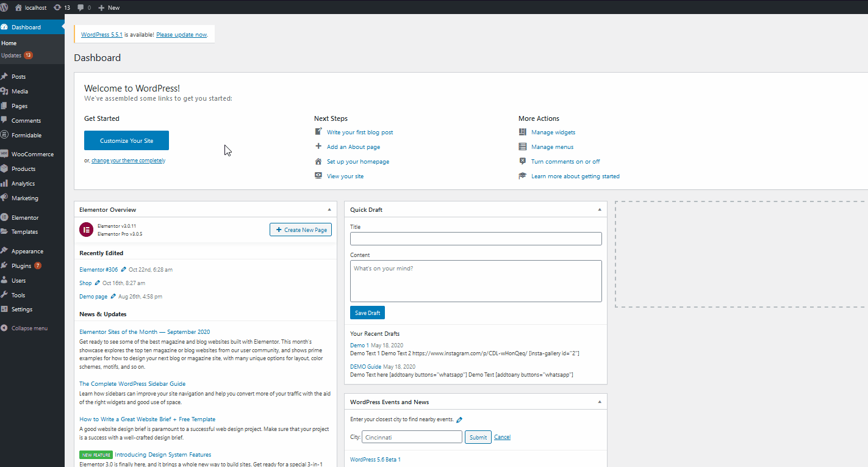Click the WooCommerce icon in sidebar

point(4,154)
